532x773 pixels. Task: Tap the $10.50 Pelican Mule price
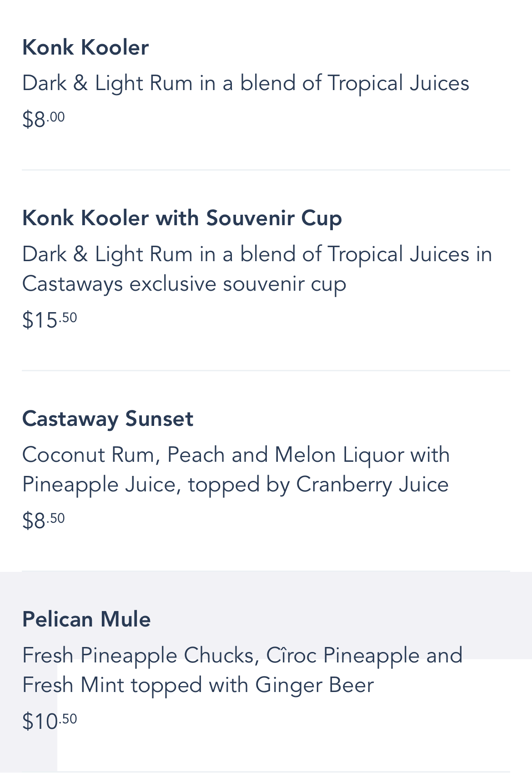pyautogui.click(x=50, y=721)
